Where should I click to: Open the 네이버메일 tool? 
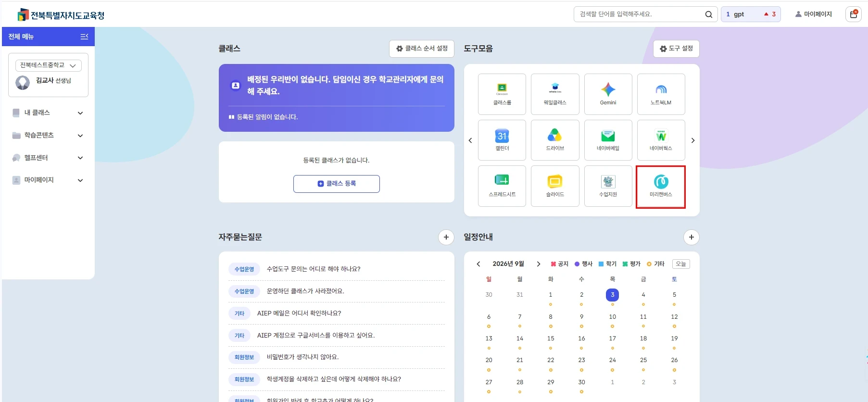coord(608,140)
